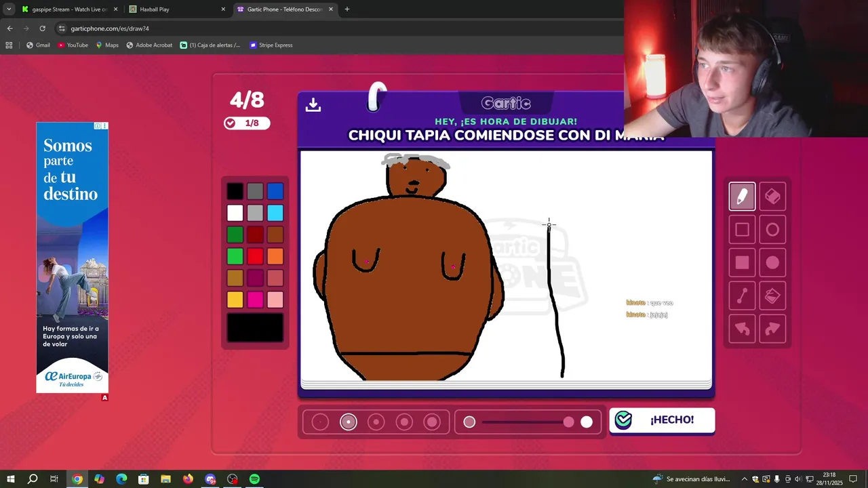Open the Stripe Express bookmark
The height and width of the screenshot is (488, 868).
271,45
